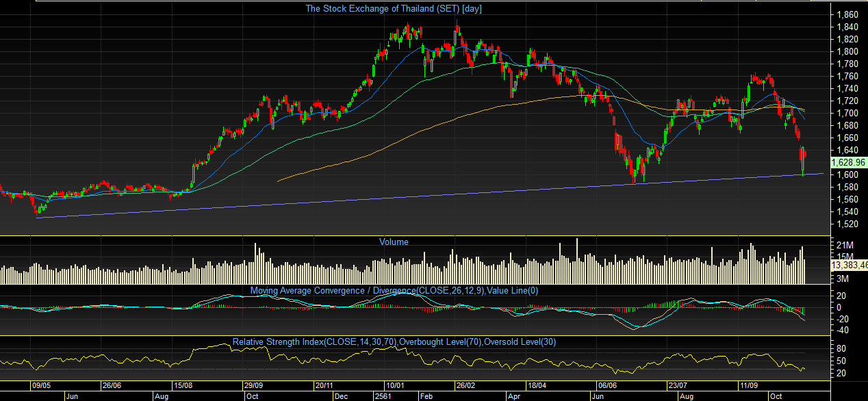Select the current price label 1,628.96
868x401 pixels.
[x=849, y=163]
